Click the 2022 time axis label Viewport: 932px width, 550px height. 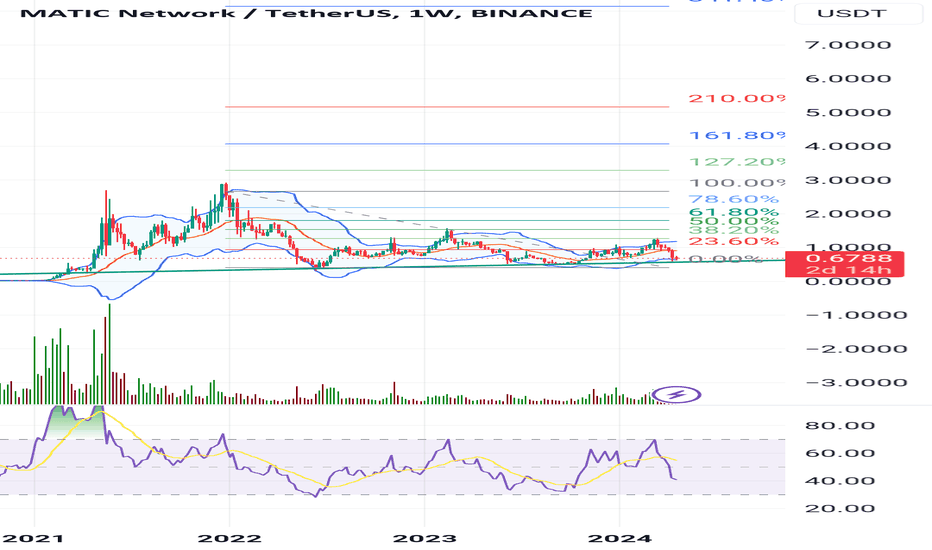click(x=229, y=539)
